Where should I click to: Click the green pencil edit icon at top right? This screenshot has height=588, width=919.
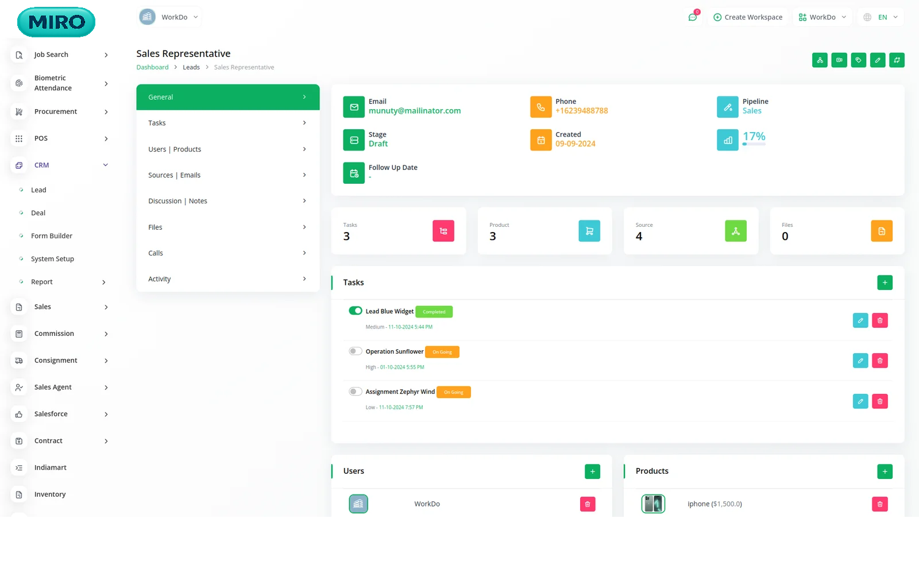[x=878, y=60]
